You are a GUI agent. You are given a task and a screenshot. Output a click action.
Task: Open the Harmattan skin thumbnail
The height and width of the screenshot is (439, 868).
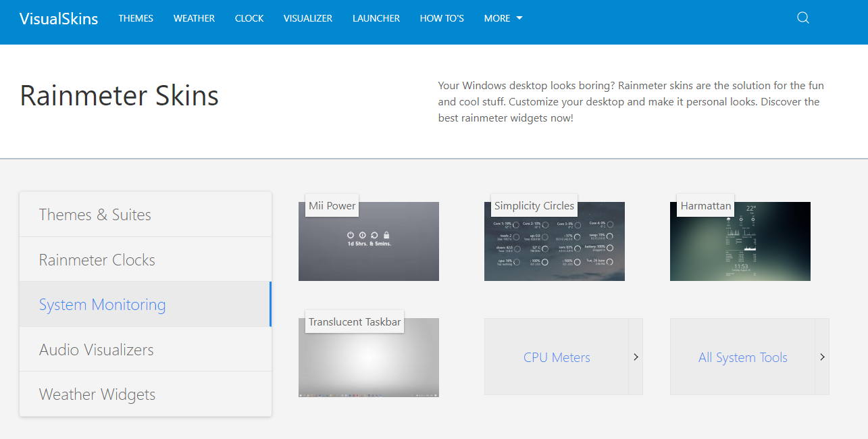(x=740, y=241)
